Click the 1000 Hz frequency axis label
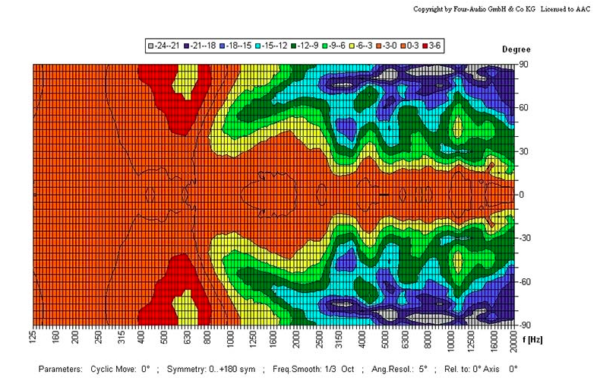The width and height of the screenshot is (600, 381). [x=230, y=339]
